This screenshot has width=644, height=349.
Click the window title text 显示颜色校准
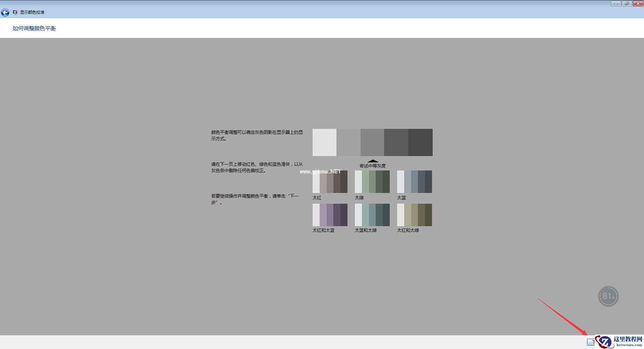tap(32, 12)
